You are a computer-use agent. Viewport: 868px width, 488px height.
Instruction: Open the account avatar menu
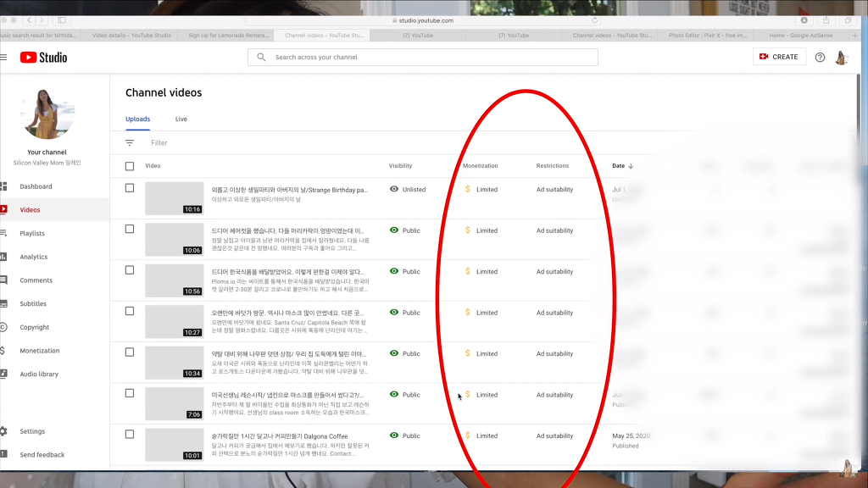tap(842, 57)
